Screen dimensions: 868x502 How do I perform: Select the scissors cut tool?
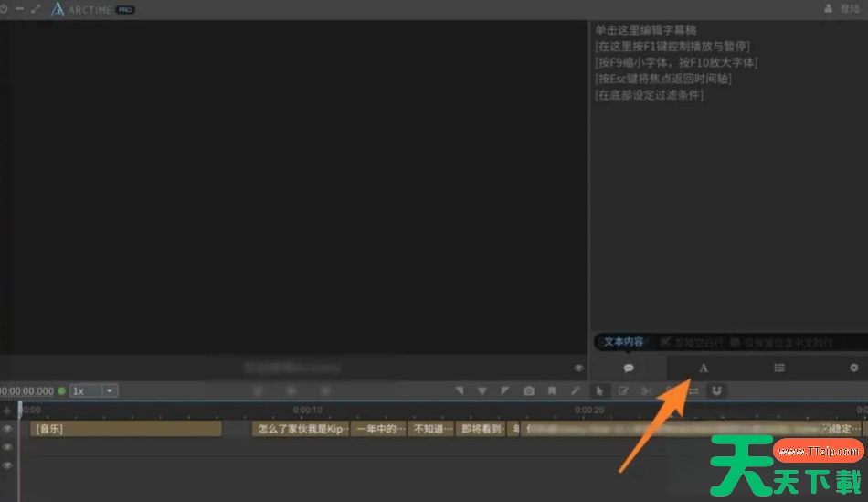click(x=647, y=391)
